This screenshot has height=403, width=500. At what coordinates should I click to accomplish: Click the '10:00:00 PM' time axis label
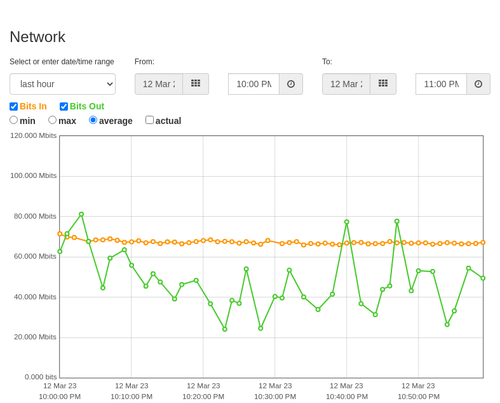[60, 397]
